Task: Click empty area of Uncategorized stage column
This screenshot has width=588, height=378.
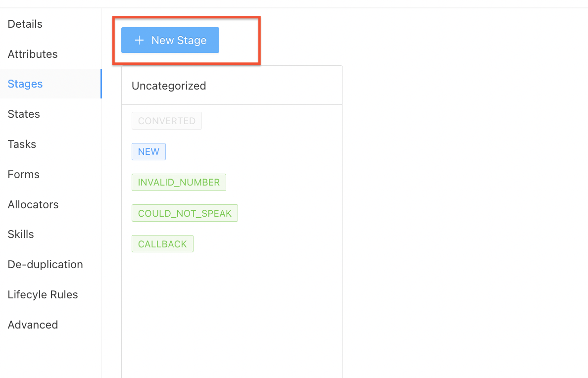Action: [232, 312]
